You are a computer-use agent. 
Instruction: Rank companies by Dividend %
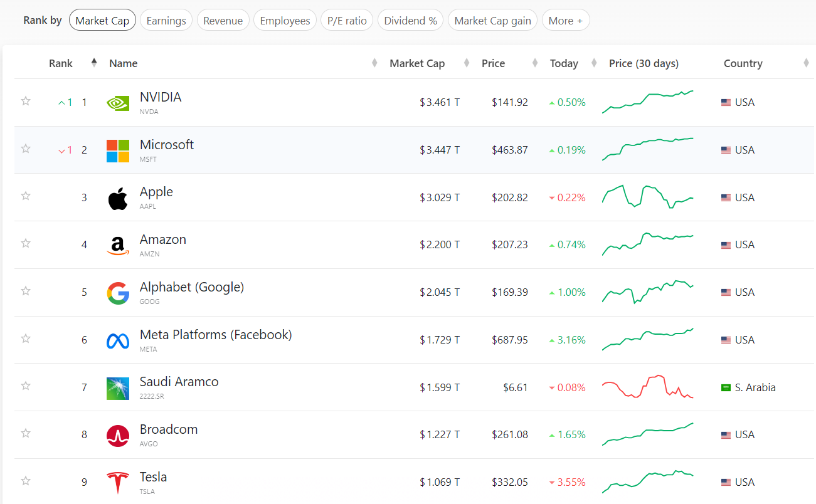411,21
